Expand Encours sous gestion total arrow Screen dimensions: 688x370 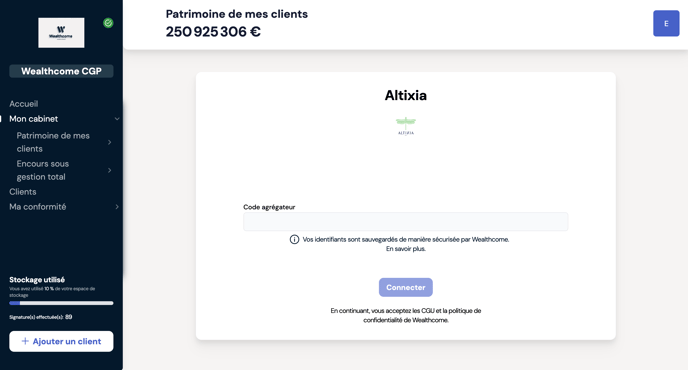pos(109,170)
